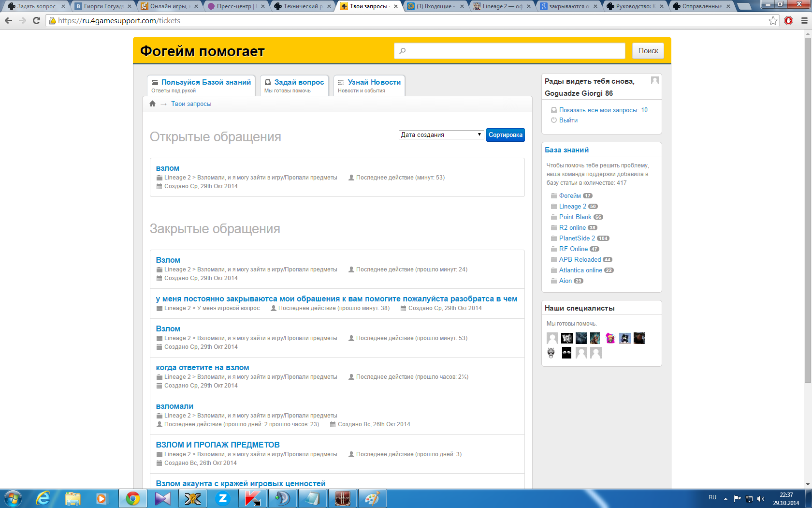Open the 'Задай вопрос' tab
Viewport: 812px width, 508px height.
point(294,86)
